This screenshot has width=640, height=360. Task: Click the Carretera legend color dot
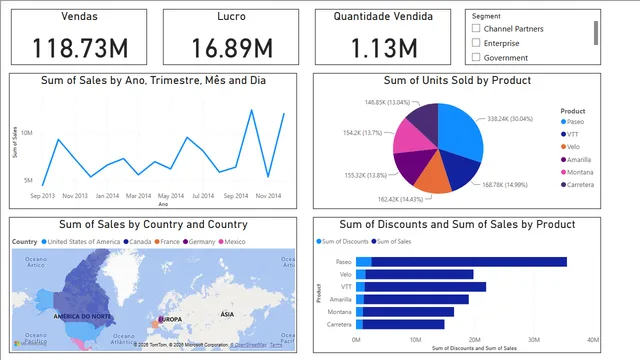coord(563,185)
